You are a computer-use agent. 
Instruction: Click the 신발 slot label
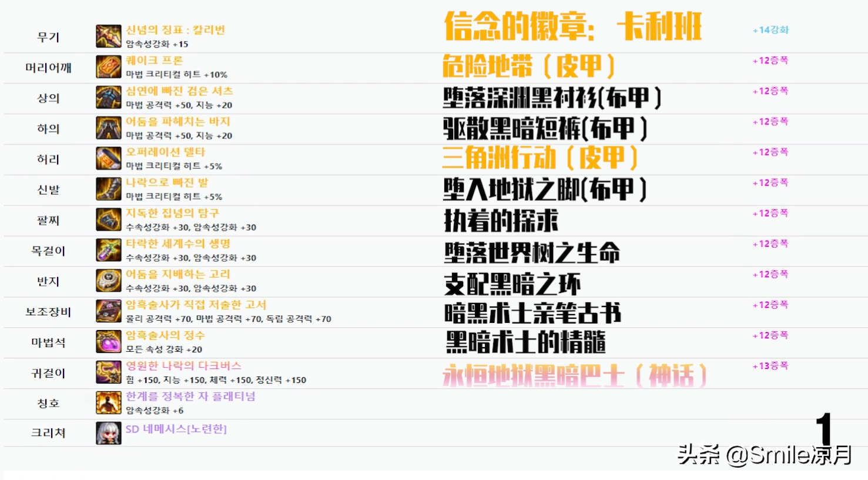(48, 190)
